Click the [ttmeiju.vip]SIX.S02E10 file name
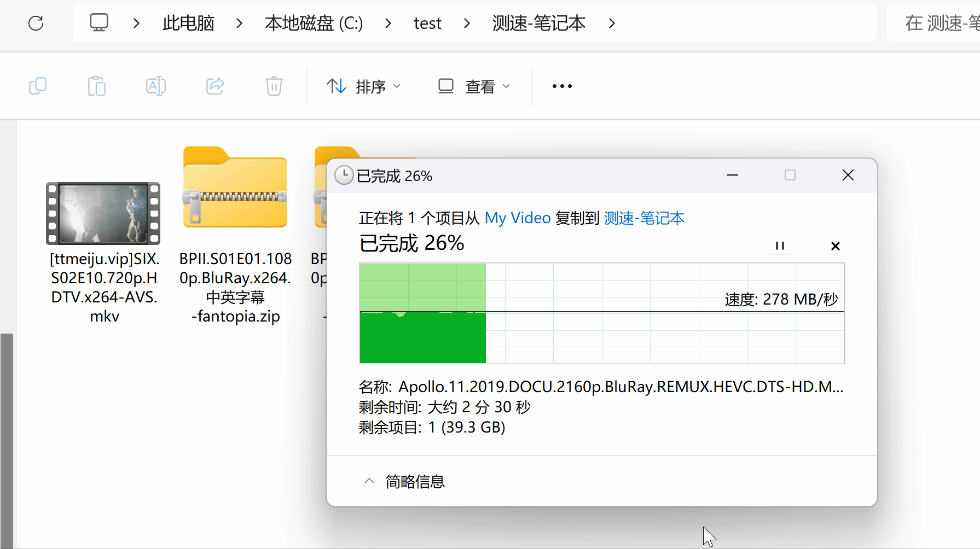980x549 pixels. pos(105,288)
